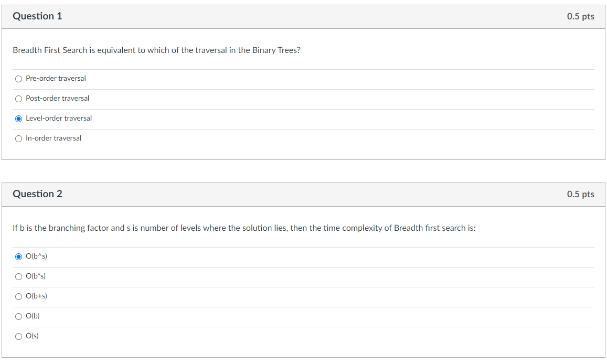Click the filled O(b^s) radio circle

pyautogui.click(x=18, y=256)
